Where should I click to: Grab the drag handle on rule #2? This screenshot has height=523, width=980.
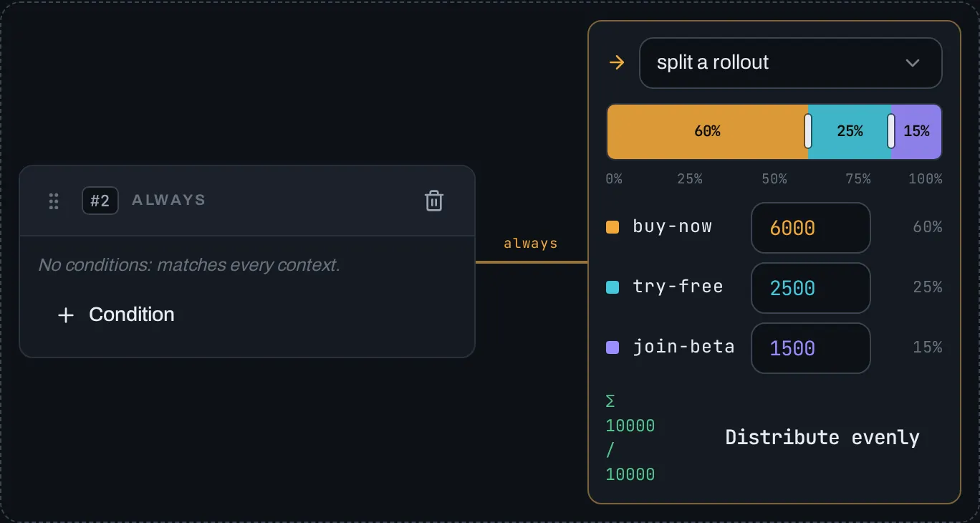point(54,201)
